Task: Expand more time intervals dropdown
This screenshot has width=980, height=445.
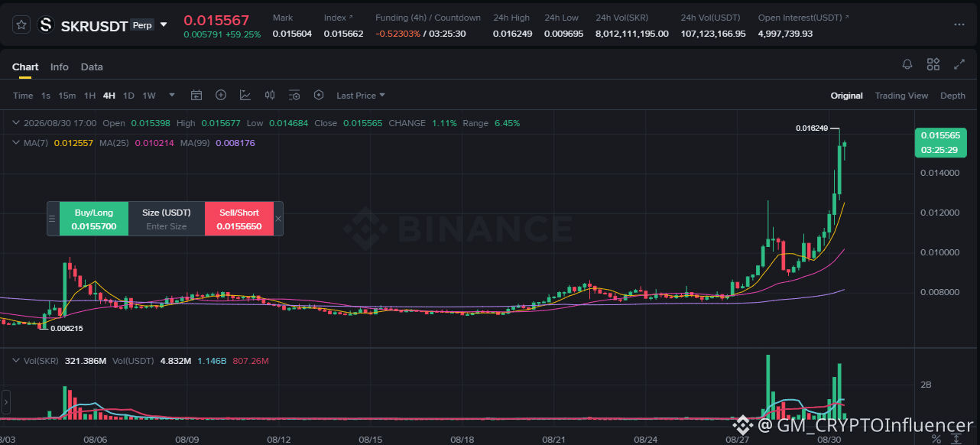Action: 172,96
